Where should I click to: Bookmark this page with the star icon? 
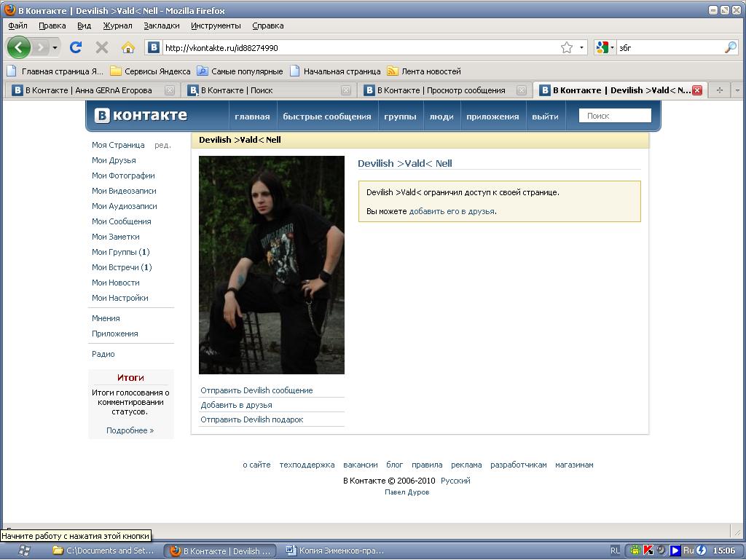click(567, 47)
